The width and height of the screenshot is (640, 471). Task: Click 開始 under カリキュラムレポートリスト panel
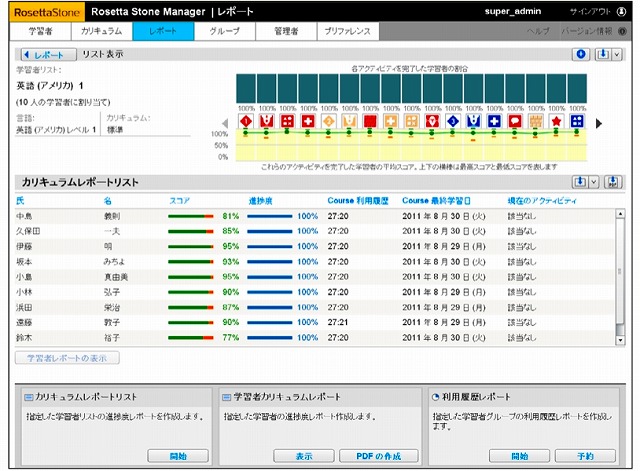(x=178, y=456)
